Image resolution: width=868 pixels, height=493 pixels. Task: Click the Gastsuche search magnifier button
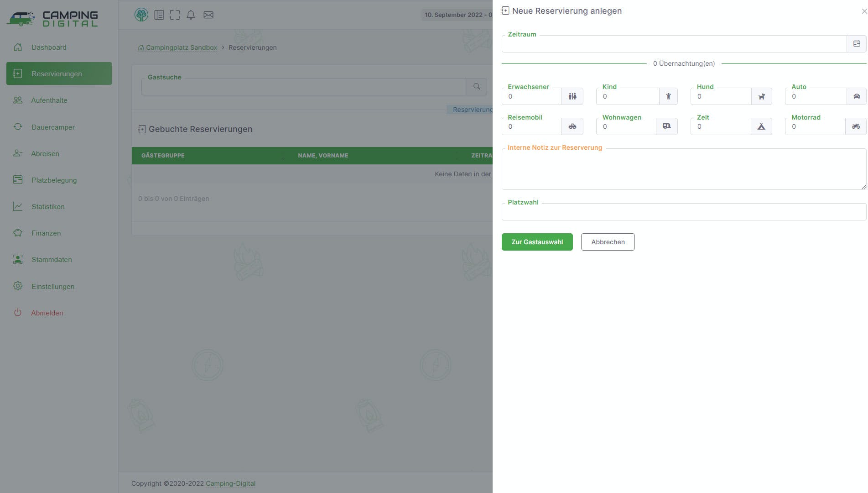pyautogui.click(x=477, y=86)
